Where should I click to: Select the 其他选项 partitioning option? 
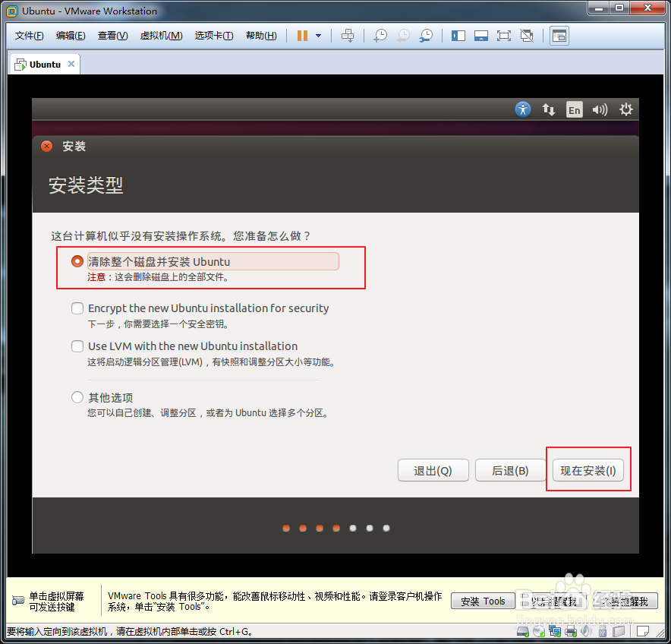[77, 396]
